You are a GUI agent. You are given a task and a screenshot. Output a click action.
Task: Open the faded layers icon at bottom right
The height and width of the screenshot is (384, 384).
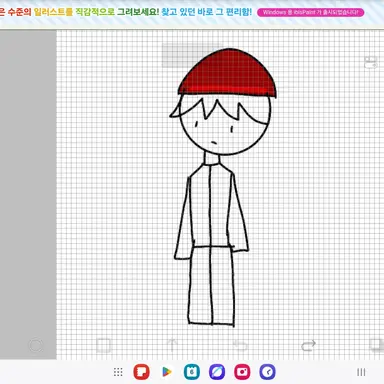point(376,345)
